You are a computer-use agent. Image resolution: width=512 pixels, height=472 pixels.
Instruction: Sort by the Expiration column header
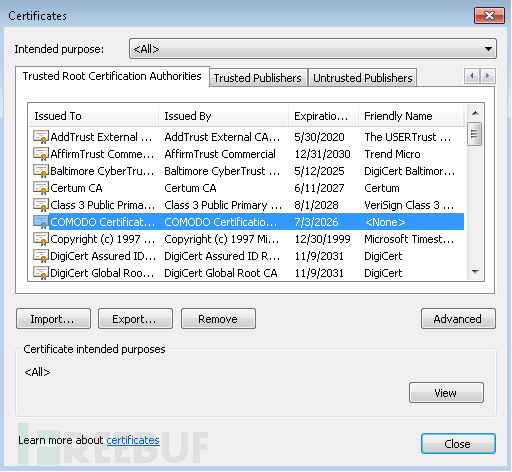point(323,116)
